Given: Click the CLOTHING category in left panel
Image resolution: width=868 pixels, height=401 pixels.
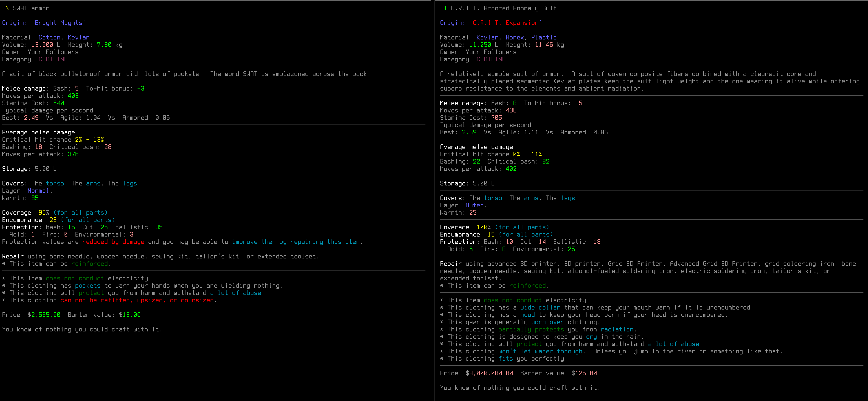Looking at the screenshot, I should pos(53,59).
